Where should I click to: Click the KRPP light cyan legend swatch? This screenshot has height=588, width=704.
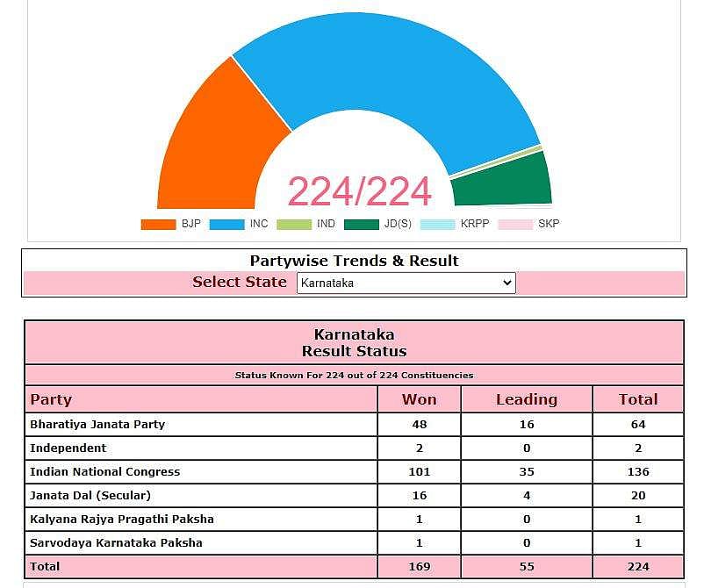437,224
